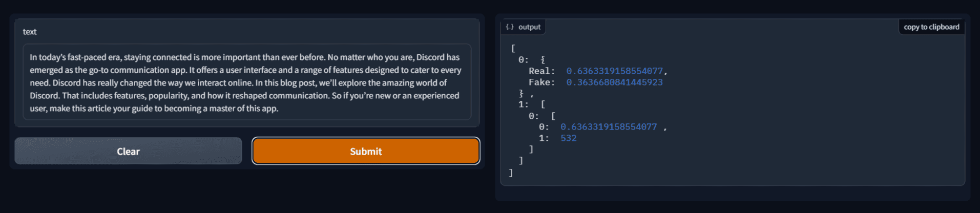Click the Fake probability value
This screenshot has height=213, width=980.
[614, 82]
